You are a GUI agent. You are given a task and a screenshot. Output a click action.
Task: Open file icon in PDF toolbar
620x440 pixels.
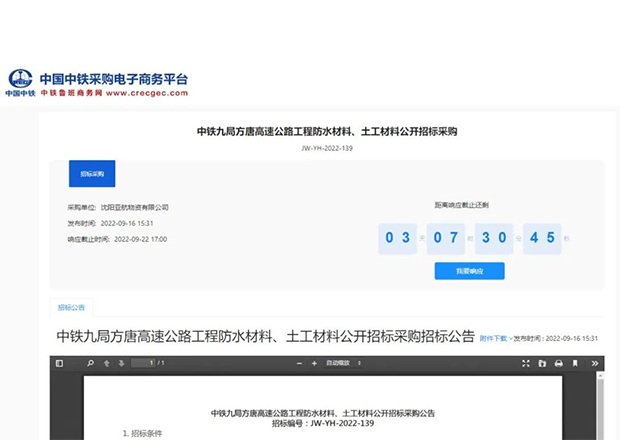click(542, 363)
